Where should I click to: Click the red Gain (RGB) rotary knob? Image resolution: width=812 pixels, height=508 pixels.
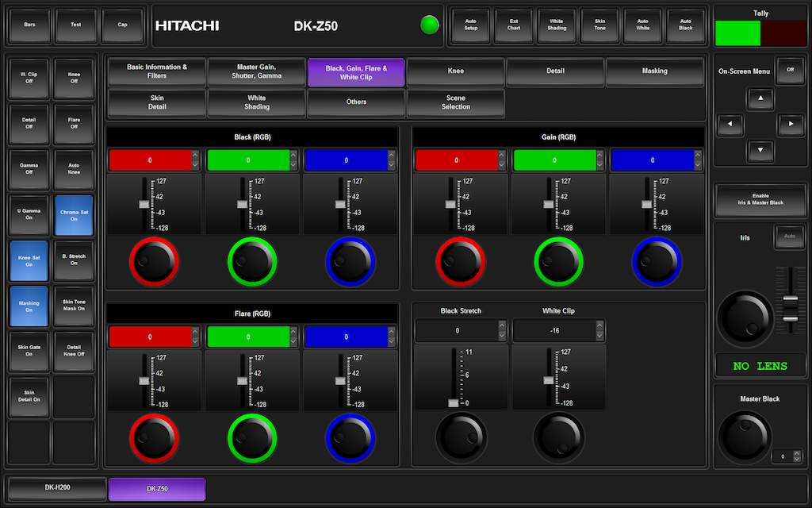click(x=461, y=262)
